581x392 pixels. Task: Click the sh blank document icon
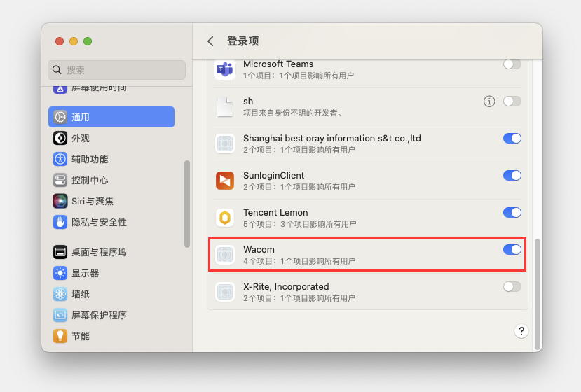point(225,106)
